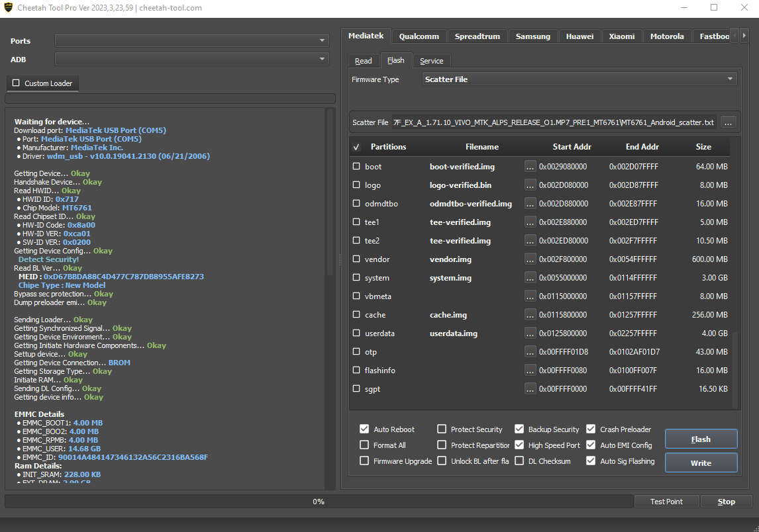The height and width of the screenshot is (532, 759).
Task: Click the Write button
Action: point(701,463)
